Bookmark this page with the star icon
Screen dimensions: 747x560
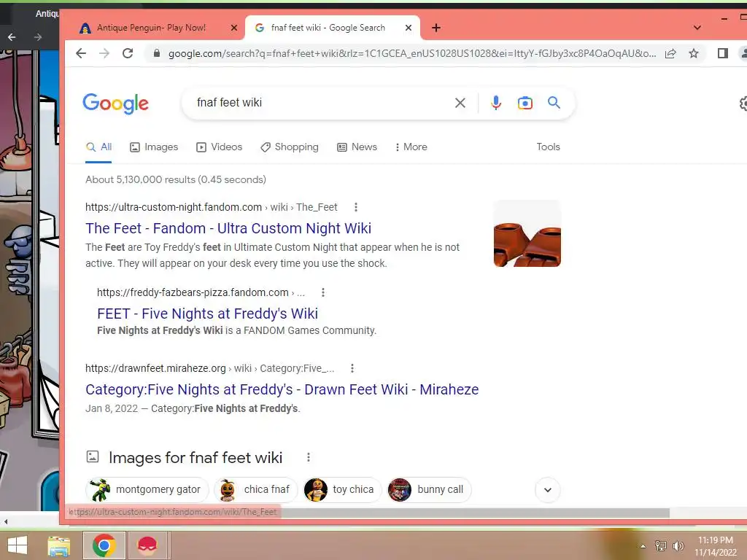point(694,53)
